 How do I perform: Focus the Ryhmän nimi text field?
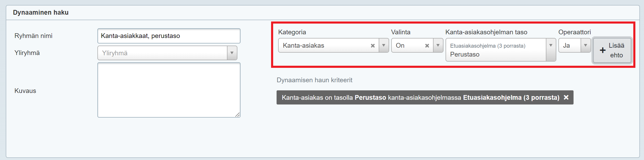click(x=169, y=36)
